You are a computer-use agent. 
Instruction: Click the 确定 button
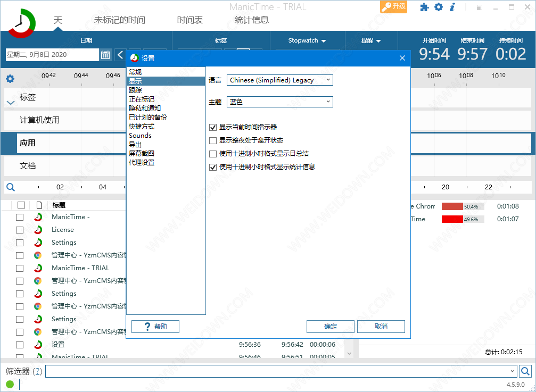click(331, 327)
